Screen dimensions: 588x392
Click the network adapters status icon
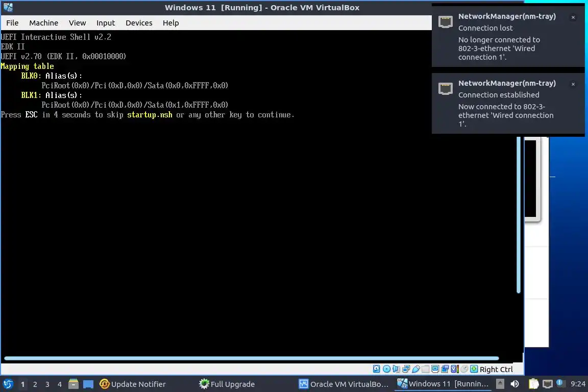[406, 369]
